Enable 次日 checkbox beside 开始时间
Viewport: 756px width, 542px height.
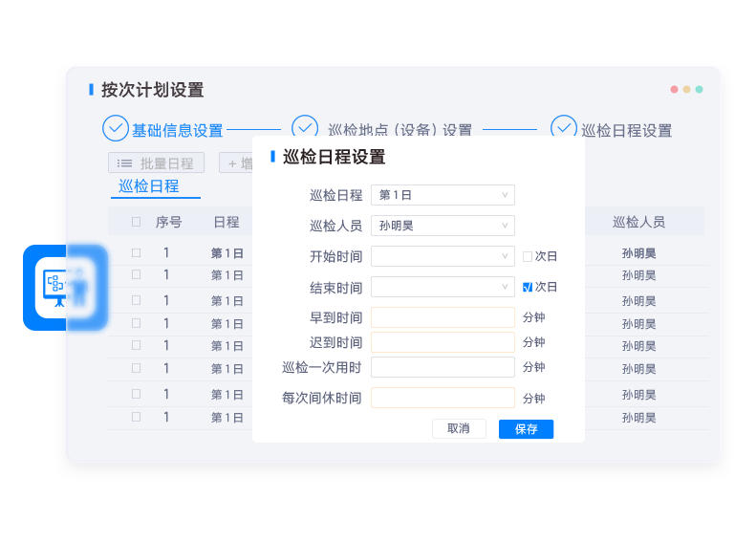click(528, 256)
